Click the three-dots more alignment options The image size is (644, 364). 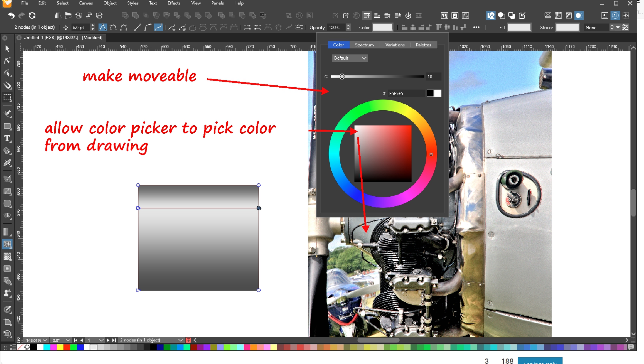[476, 27]
